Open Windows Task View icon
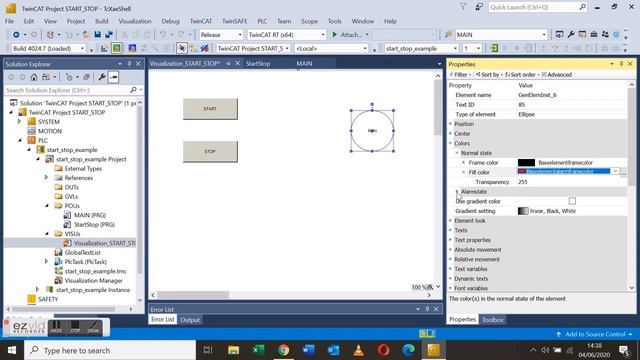 tap(208, 350)
